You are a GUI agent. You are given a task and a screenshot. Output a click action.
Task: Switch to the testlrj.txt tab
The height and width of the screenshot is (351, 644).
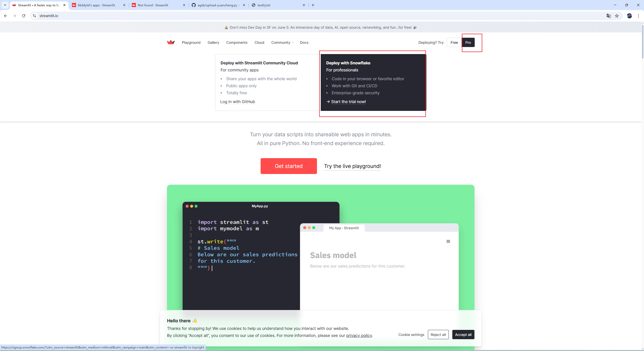pos(278,5)
